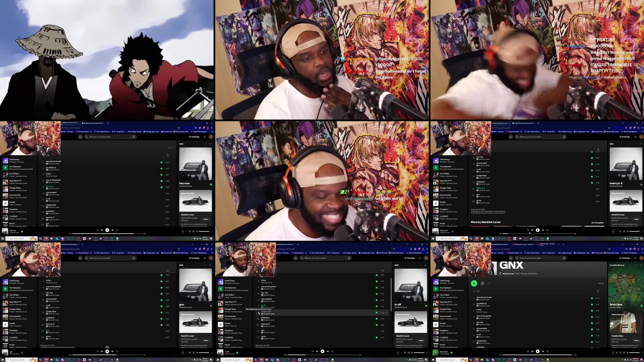Open the You Only Die 1nce panel's three-dot menu
Image resolution: width=644 pixels, height=362 pixels.
click(636, 265)
